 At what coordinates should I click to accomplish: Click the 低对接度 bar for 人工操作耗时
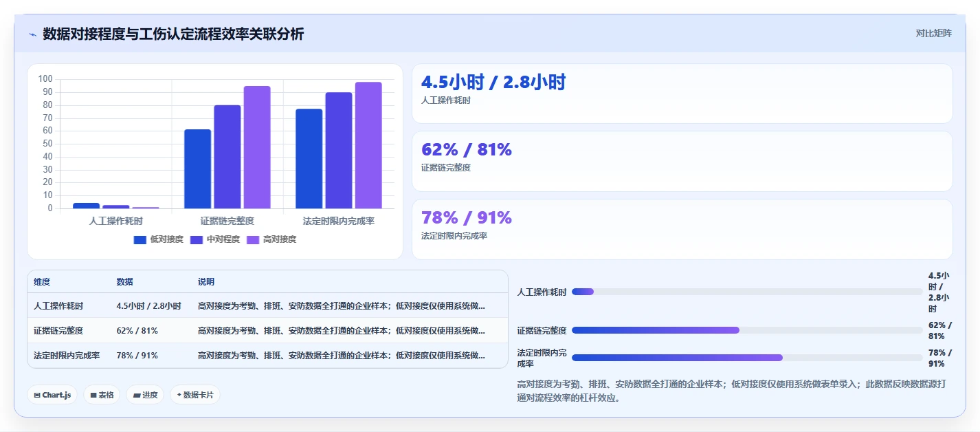point(86,206)
